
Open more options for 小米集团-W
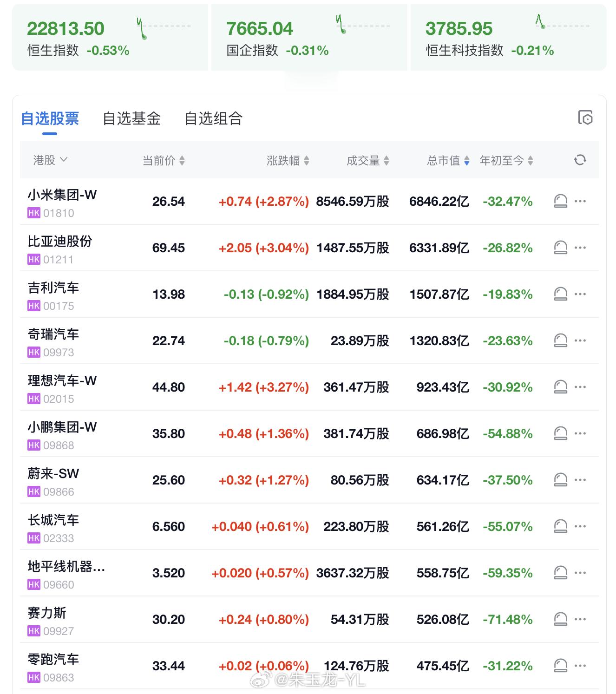pyautogui.click(x=580, y=201)
